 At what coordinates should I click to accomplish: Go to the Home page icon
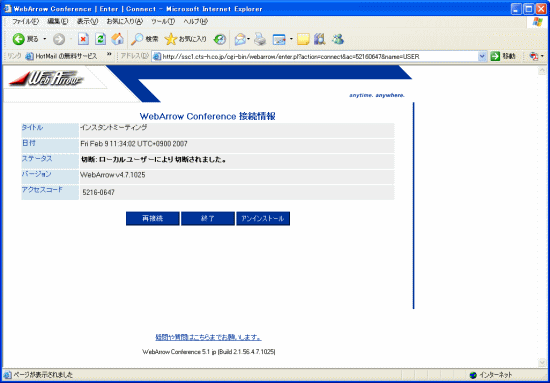[118, 39]
